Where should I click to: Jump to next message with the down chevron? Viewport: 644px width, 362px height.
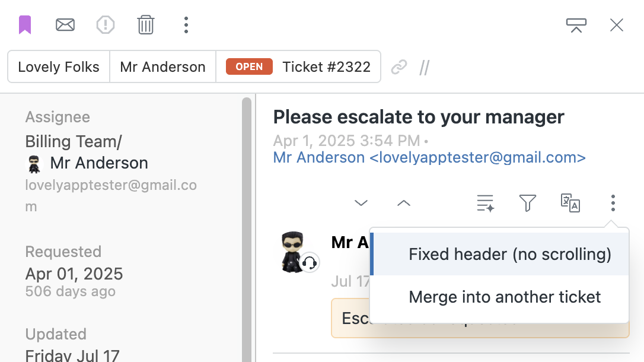click(x=361, y=203)
